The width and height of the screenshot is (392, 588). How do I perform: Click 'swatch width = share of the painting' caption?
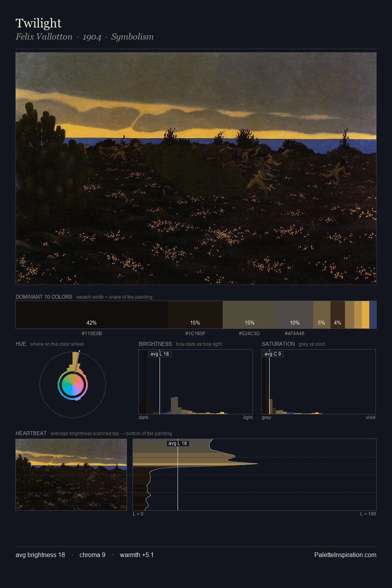[x=114, y=297]
